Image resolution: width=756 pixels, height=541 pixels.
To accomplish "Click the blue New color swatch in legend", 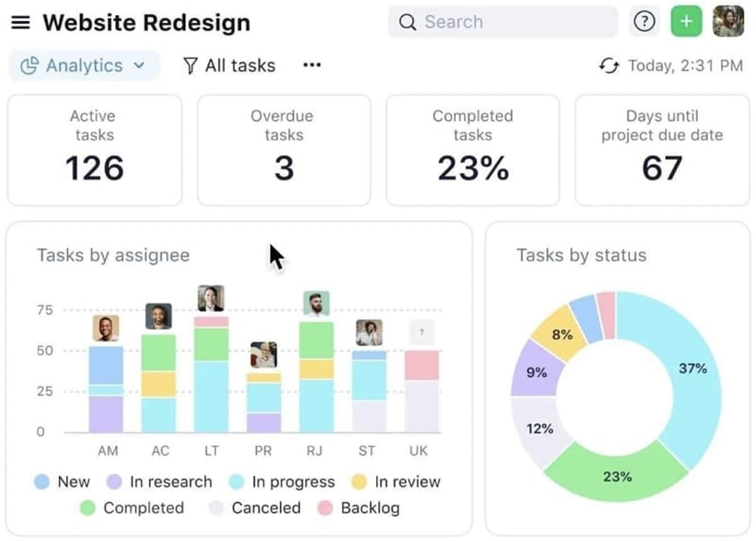I will click(x=42, y=482).
